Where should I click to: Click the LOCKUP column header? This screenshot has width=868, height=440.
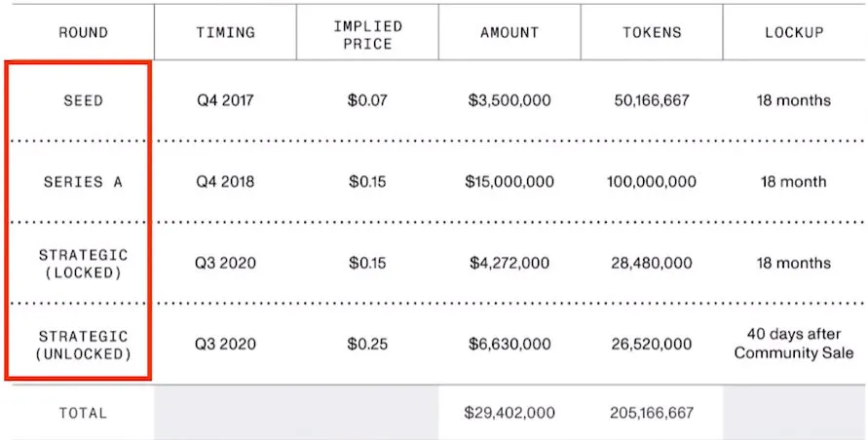(793, 32)
